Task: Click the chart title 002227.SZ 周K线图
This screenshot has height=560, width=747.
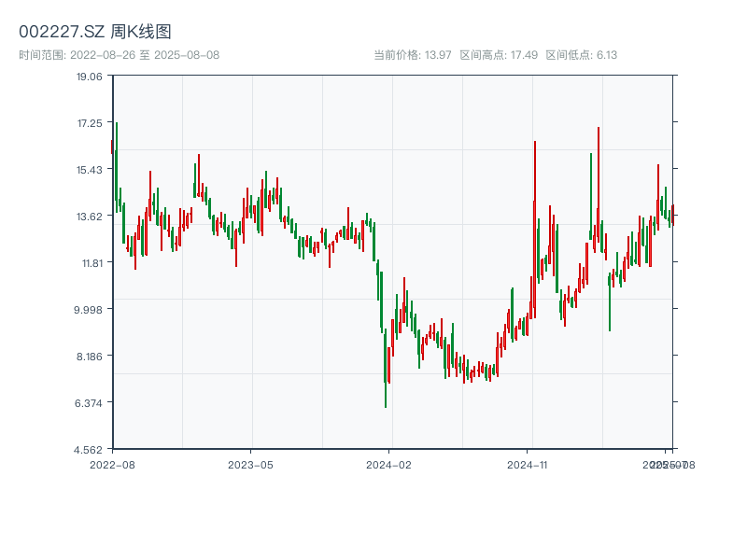Action: pyautogui.click(x=95, y=32)
